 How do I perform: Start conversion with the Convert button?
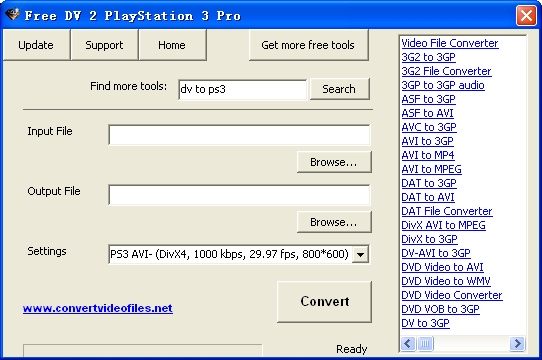click(x=325, y=302)
